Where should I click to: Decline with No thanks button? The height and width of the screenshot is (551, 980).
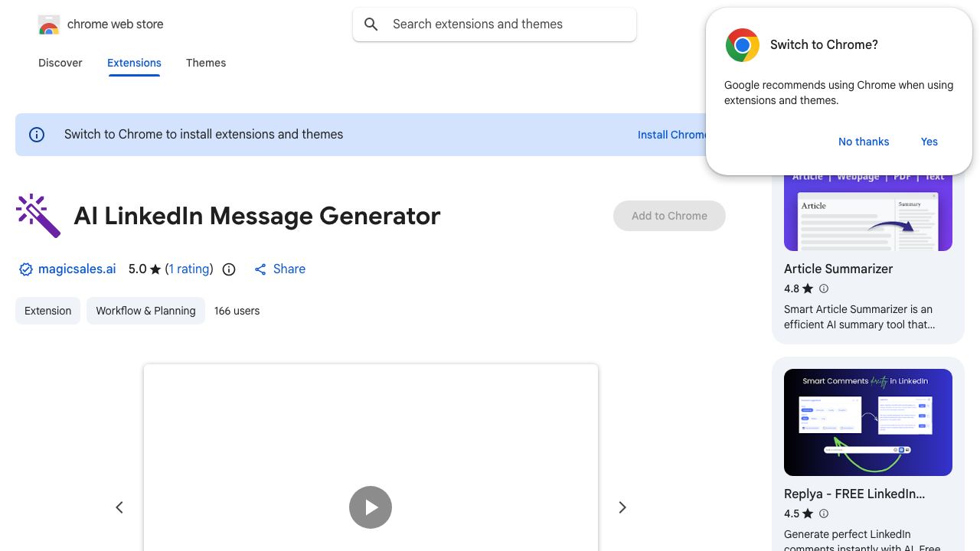tap(864, 142)
